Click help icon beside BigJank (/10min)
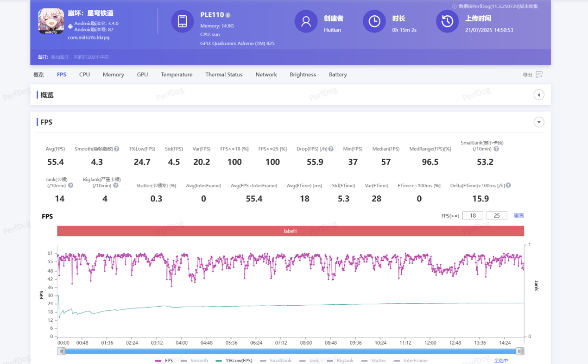588x364 pixels. [116, 186]
